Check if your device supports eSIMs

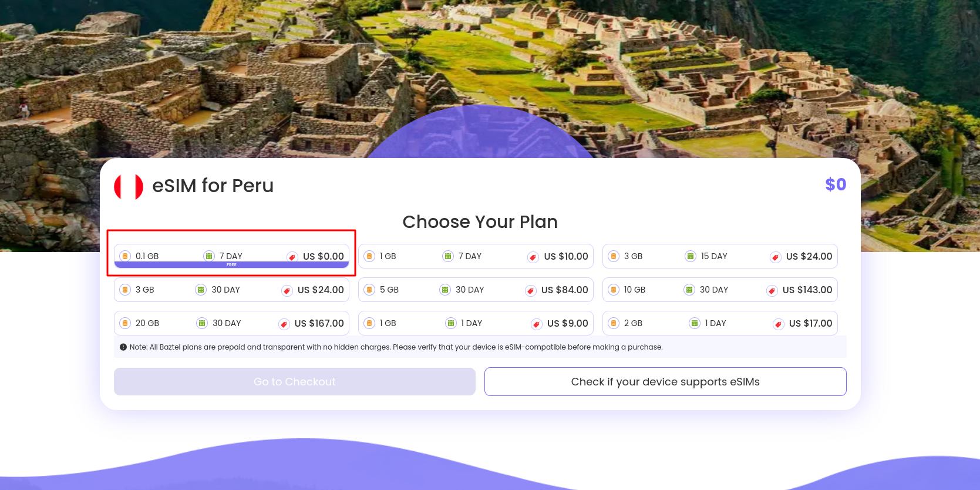[665, 382]
